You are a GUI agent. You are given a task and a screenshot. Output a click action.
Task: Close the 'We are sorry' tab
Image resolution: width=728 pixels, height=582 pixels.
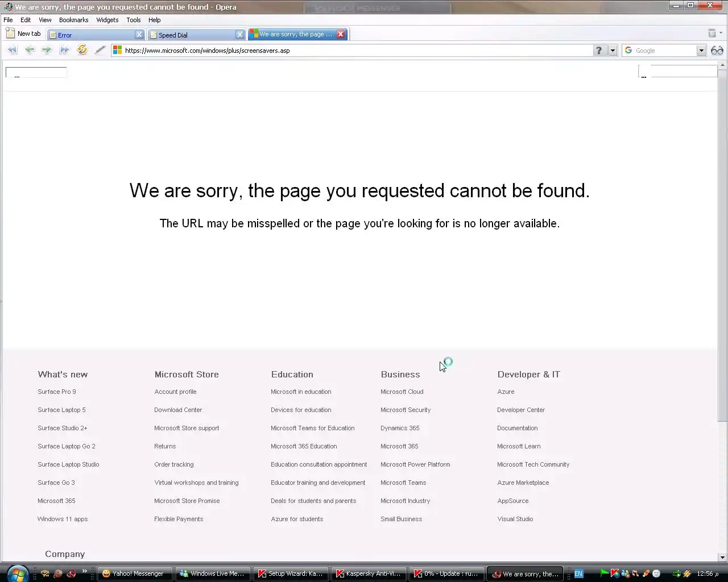pyautogui.click(x=341, y=34)
